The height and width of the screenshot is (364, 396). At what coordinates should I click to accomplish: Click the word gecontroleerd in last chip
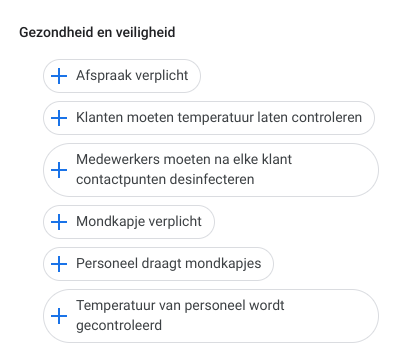(119, 326)
